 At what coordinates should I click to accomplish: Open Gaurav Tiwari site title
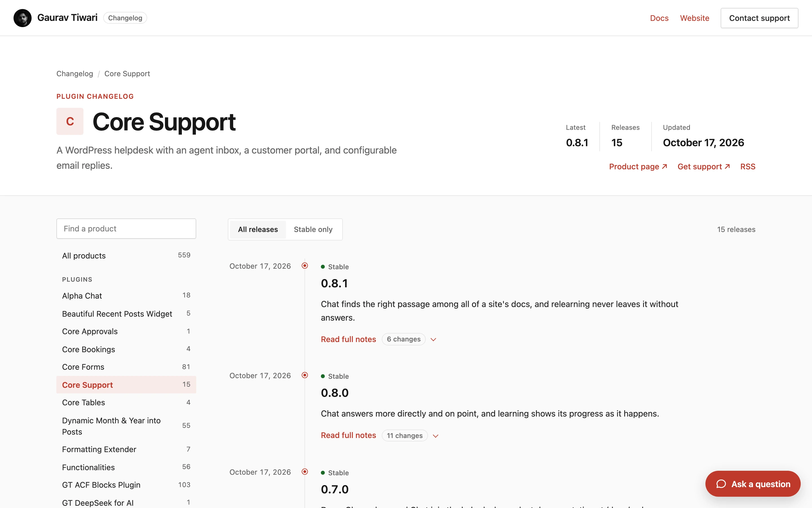click(x=67, y=17)
